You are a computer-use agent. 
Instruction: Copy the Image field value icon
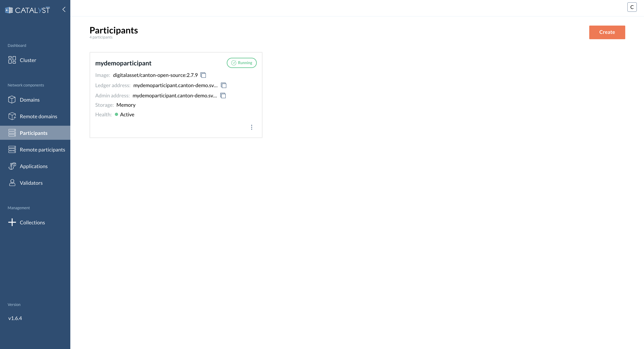(203, 75)
